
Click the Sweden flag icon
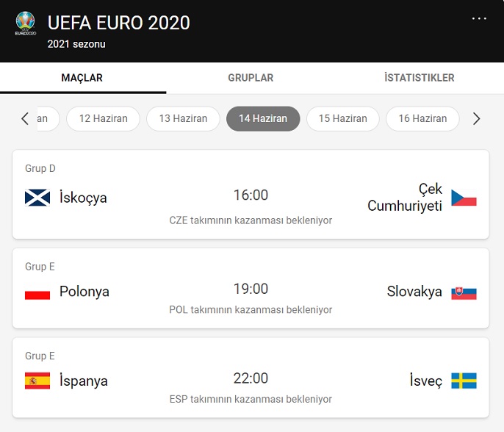click(464, 381)
